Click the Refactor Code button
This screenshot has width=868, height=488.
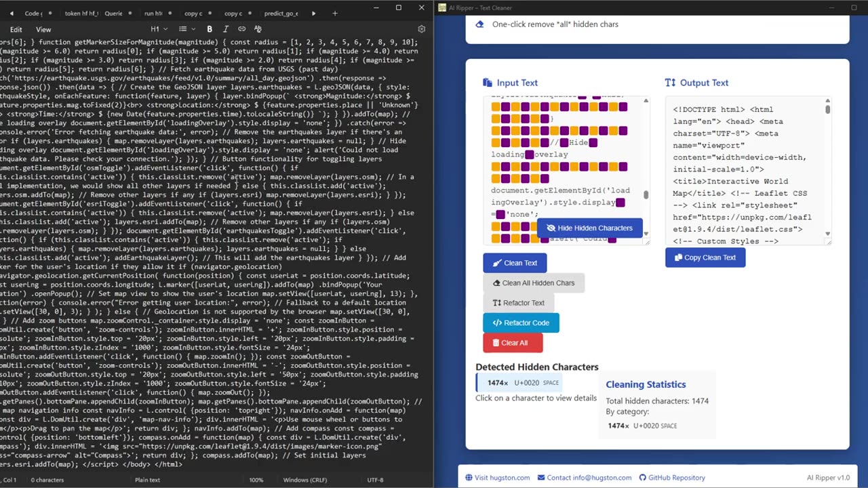(521, 323)
